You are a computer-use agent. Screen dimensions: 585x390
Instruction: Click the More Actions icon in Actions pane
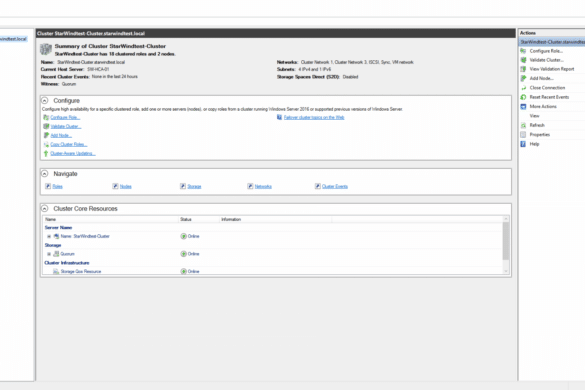pyautogui.click(x=523, y=106)
